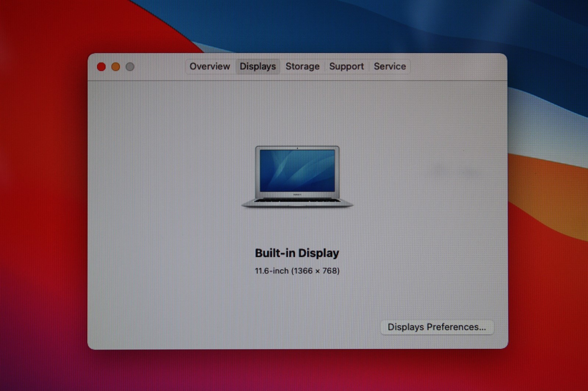Click the '11.6-inch (1366 × 768)' resolution text
The height and width of the screenshot is (391, 588).
pyautogui.click(x=297, y=271)
